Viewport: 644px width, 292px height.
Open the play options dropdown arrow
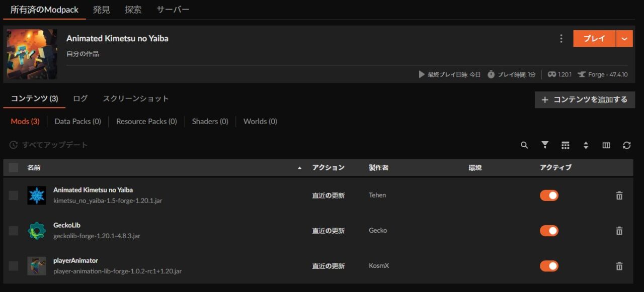(624, 38)
